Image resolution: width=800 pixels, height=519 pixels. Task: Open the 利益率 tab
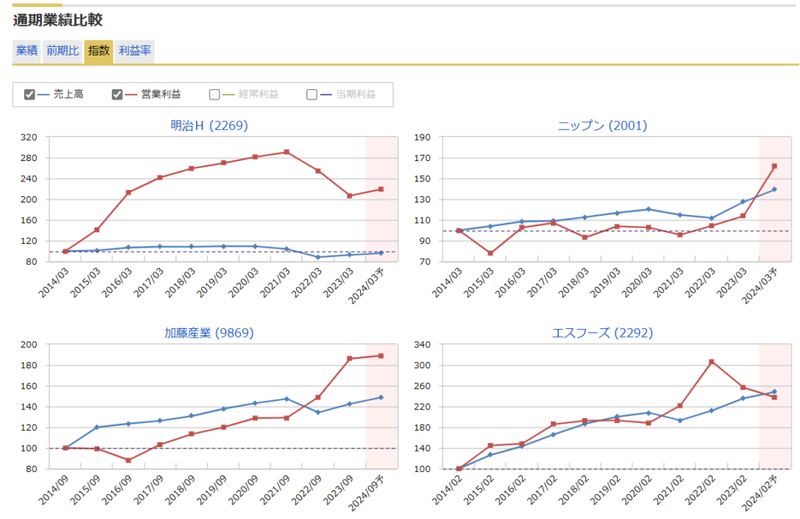[135, 51]
